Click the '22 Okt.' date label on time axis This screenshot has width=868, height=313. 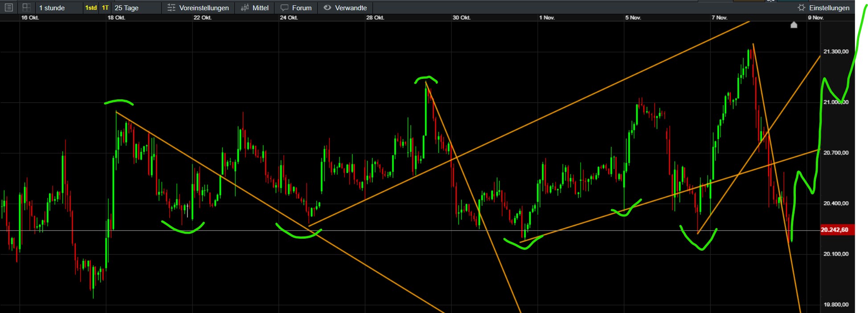(202, 18)
